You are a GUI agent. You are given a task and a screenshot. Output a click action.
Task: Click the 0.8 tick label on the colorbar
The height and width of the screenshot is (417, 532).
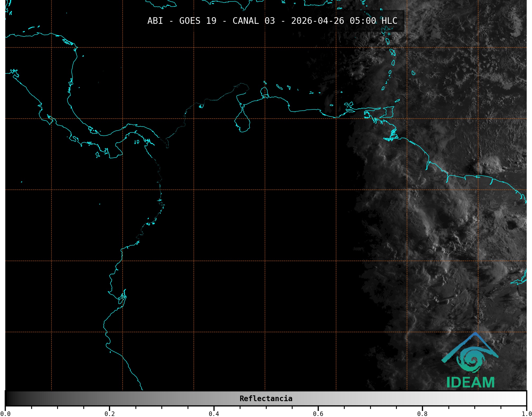422,414
